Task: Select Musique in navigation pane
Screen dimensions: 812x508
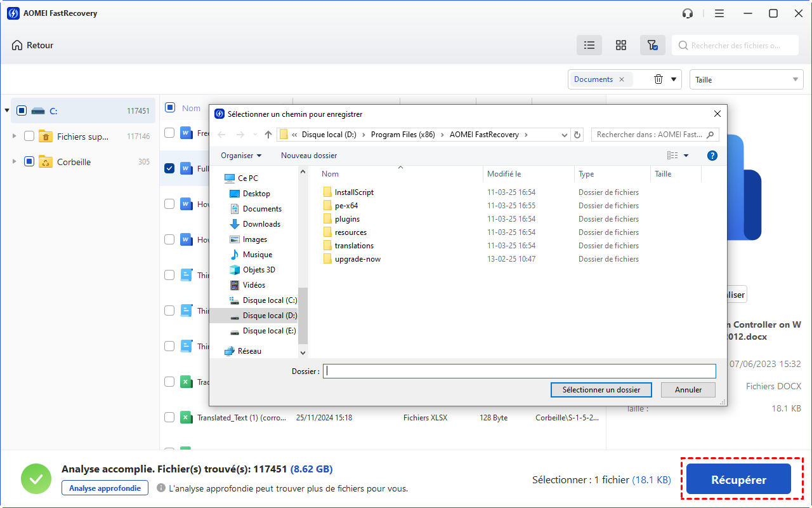Action: [x=258, y=255]
